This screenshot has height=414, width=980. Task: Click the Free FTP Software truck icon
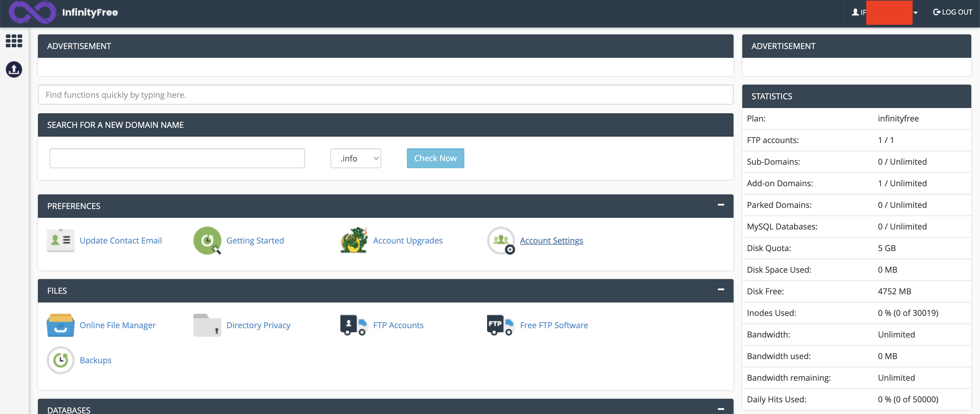(501, 325)
